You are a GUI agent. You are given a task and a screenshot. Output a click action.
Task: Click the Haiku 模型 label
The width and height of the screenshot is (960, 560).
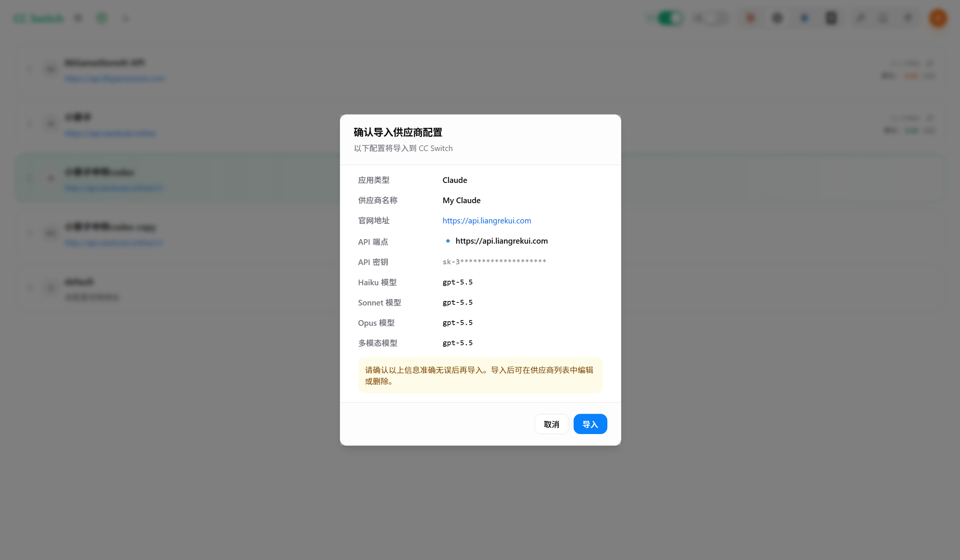tap(377, 282)
